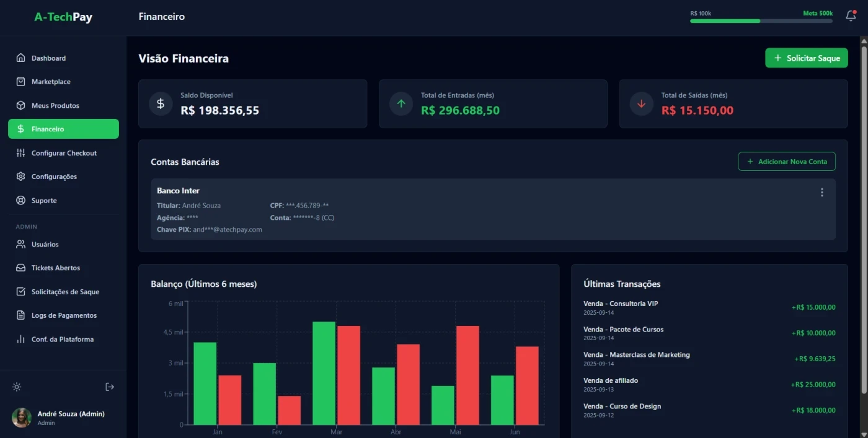This screenshot has height=438, width=868.
Task: Click the red arrow Total de Saídas icon
Action: pos(641,103)
